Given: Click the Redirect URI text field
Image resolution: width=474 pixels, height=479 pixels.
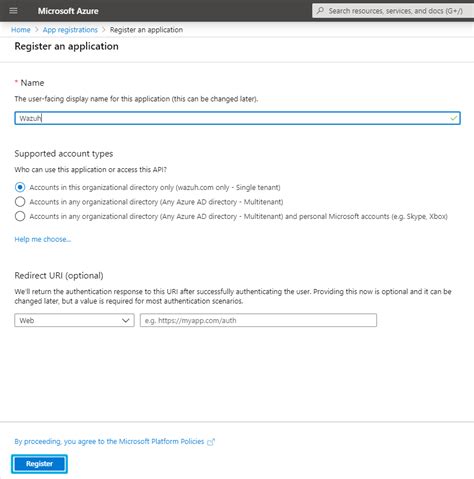Looking at the screenshot, I should coord(258,320).
